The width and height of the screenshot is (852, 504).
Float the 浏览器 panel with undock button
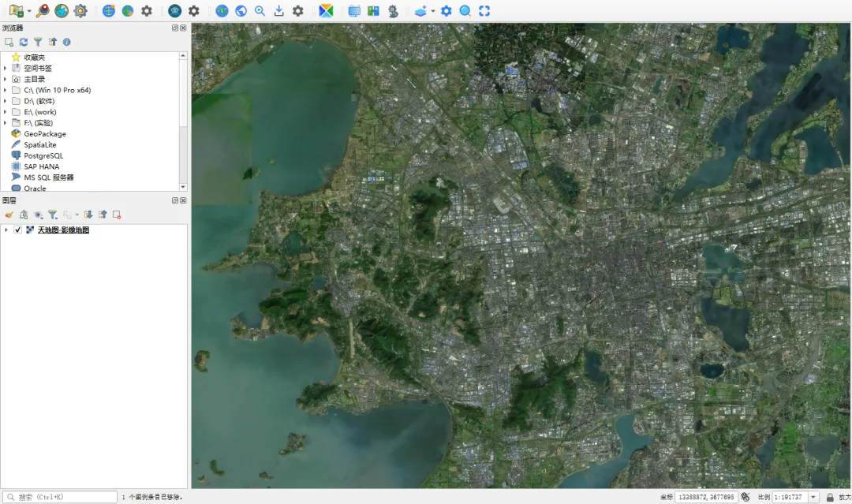175,28
